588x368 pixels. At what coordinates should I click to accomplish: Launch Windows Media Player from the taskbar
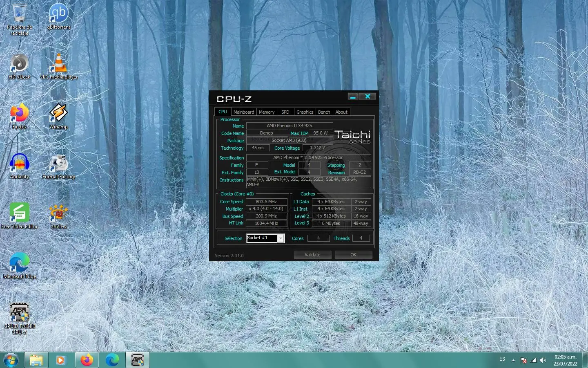[x=61, y=360]
